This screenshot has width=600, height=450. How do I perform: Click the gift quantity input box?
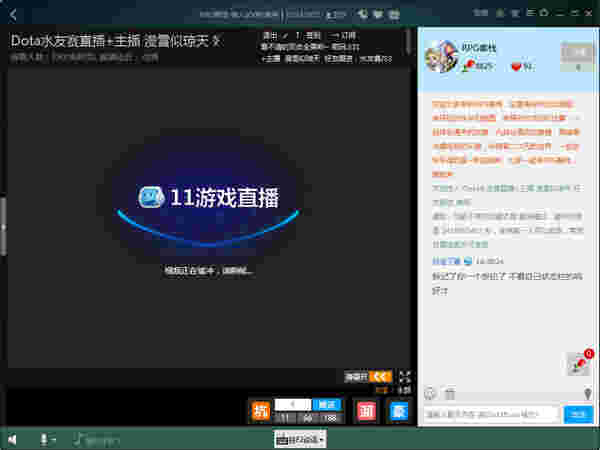[293, 404]
